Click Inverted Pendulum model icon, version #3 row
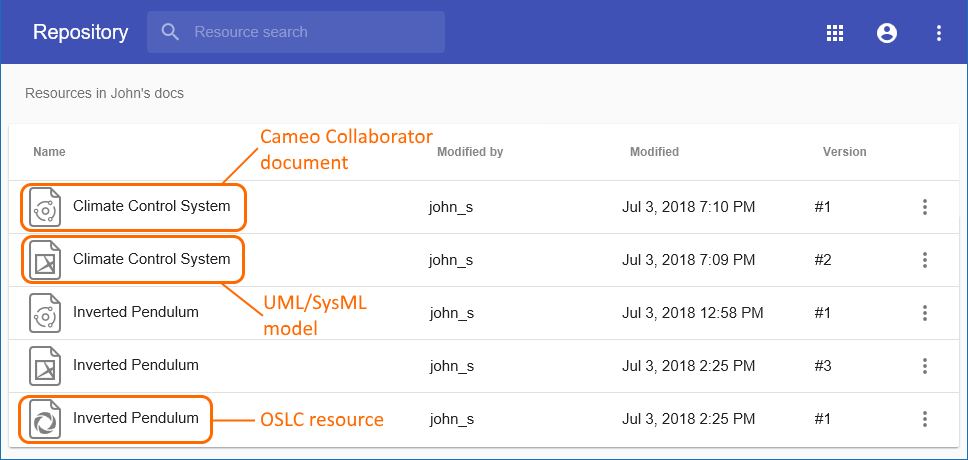Screen dimensions: 968x460 point(44,366)
